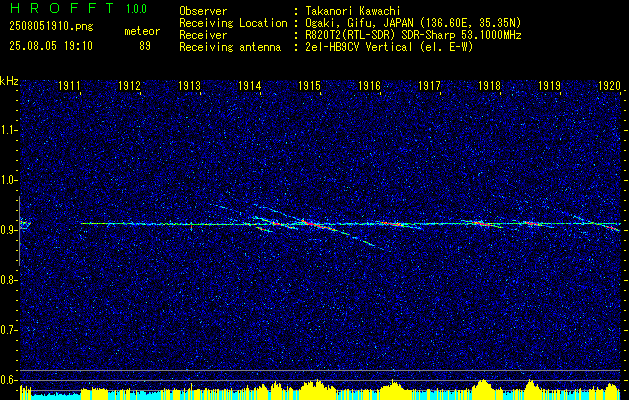
Task: Click the red spike on carrier at 1913
Action: tap(191, 226)
